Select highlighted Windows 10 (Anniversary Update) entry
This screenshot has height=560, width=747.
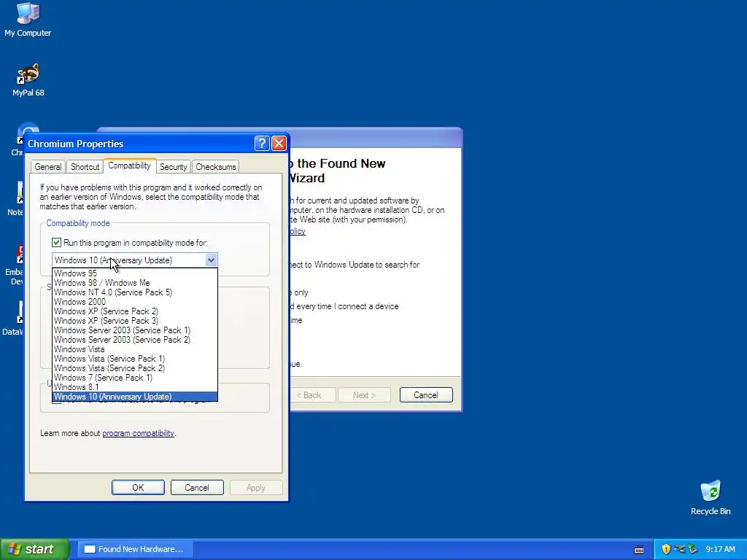(x=135, y=397)
